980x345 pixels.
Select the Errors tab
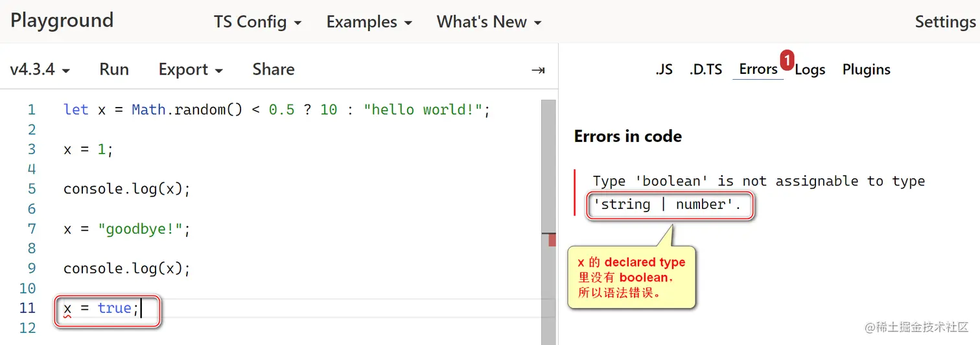[758, 69]
